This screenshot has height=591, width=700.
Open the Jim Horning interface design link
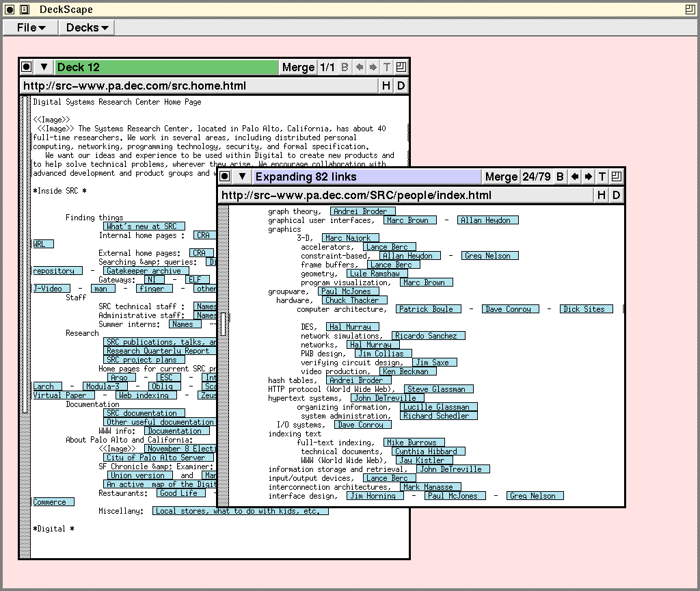tap(375, 496)
